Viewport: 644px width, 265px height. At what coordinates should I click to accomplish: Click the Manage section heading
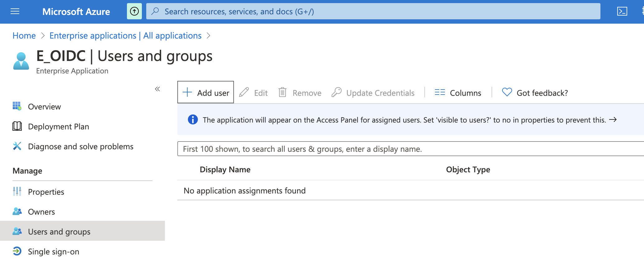pos(27,171)
